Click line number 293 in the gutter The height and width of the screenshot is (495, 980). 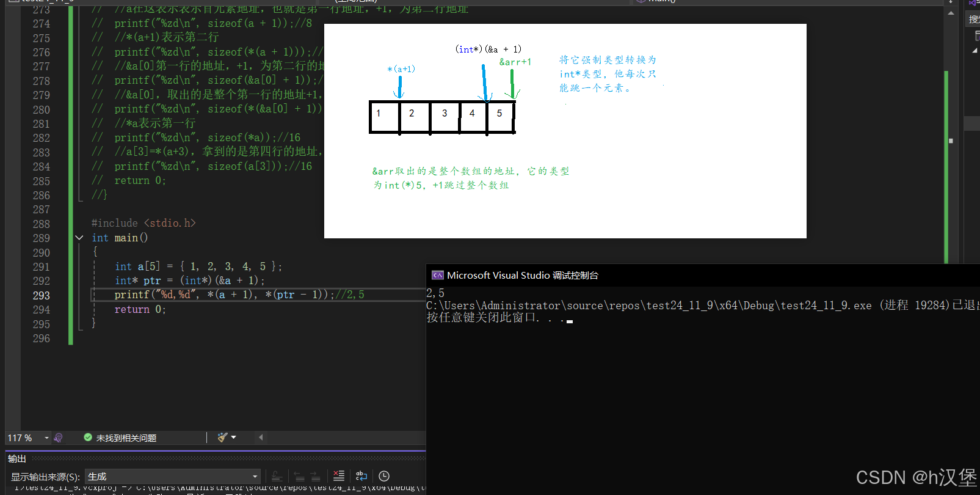coord(42,296)
